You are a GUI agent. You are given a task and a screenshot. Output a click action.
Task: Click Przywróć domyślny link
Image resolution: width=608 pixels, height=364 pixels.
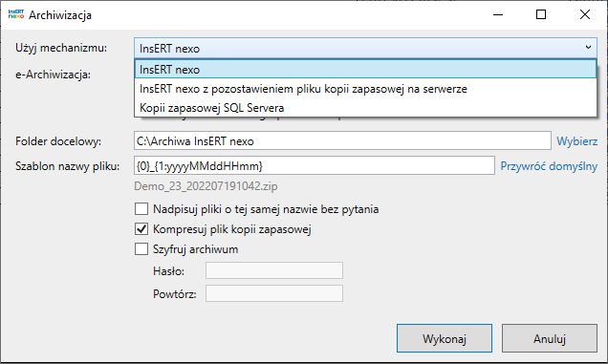[x=549, y=166]
